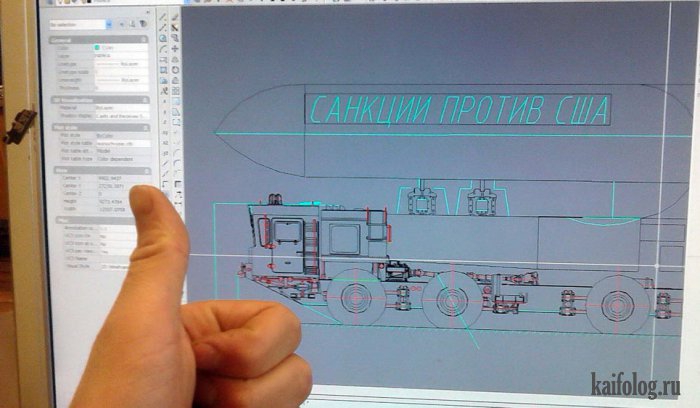Click the Quick Select icon in Properties
Image resolution: width=700 pixels, height=408 pixels.
tap(143, 24)
